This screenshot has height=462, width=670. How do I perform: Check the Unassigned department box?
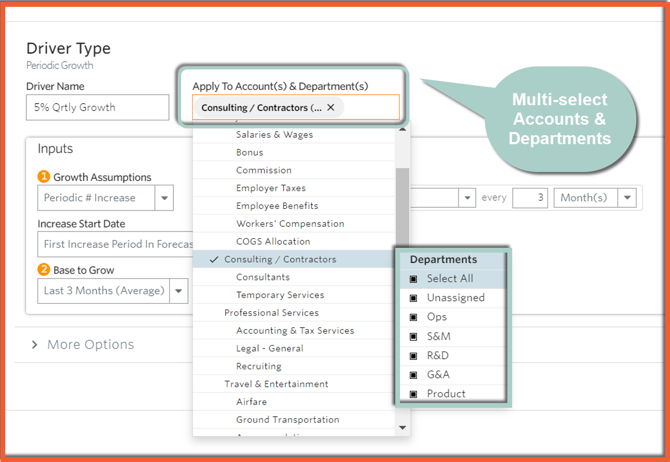pos(414,298)
